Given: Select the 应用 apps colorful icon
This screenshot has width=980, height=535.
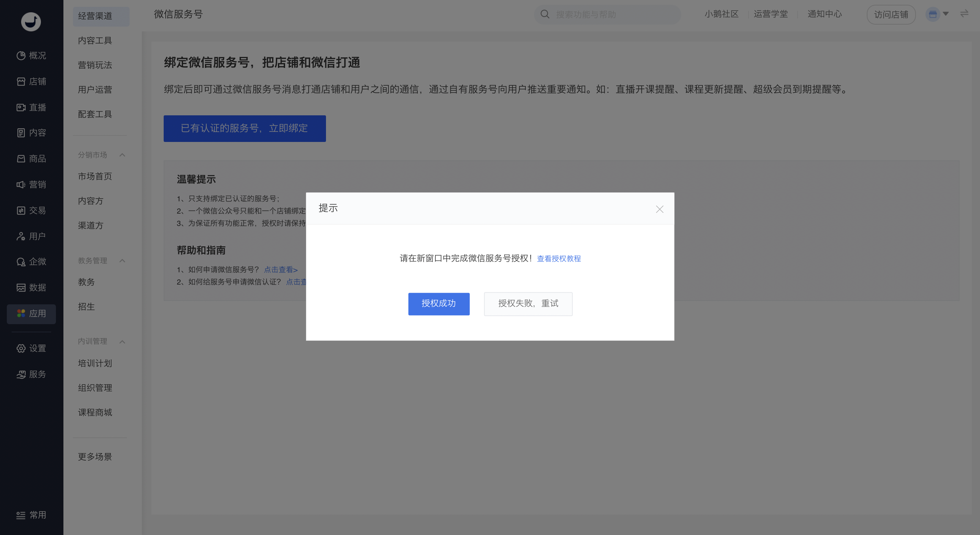Looking at the screenshot, I should (21, 313).
